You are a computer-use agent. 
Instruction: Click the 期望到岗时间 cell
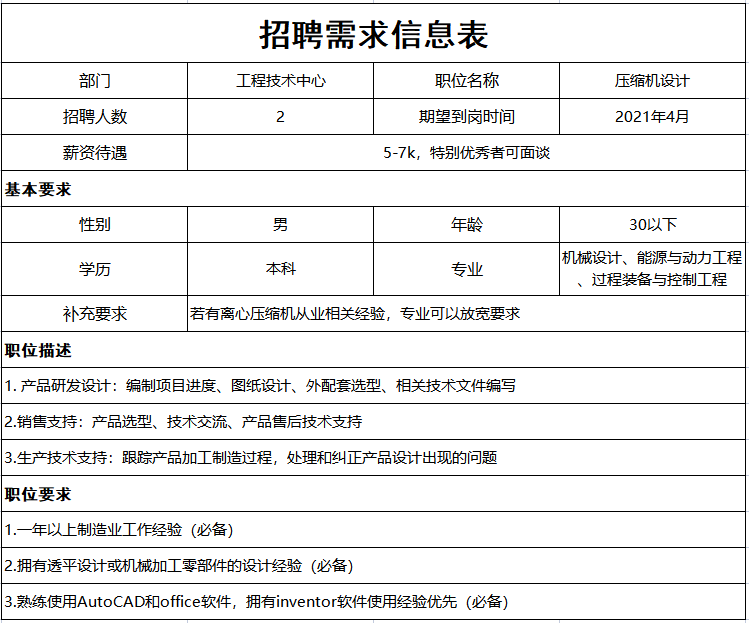466,117
